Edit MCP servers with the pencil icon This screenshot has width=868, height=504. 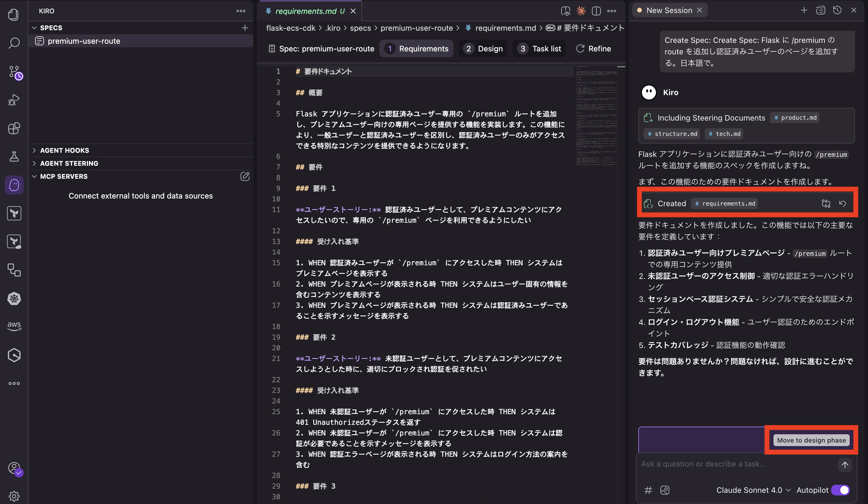[x=245, y=176]
